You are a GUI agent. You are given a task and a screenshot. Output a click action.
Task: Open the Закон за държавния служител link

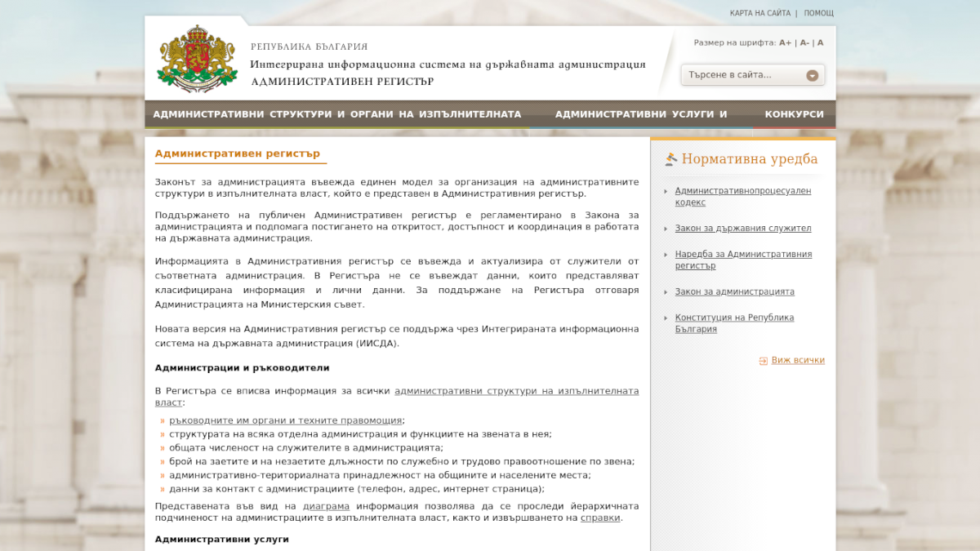click(x=742, y=228)
